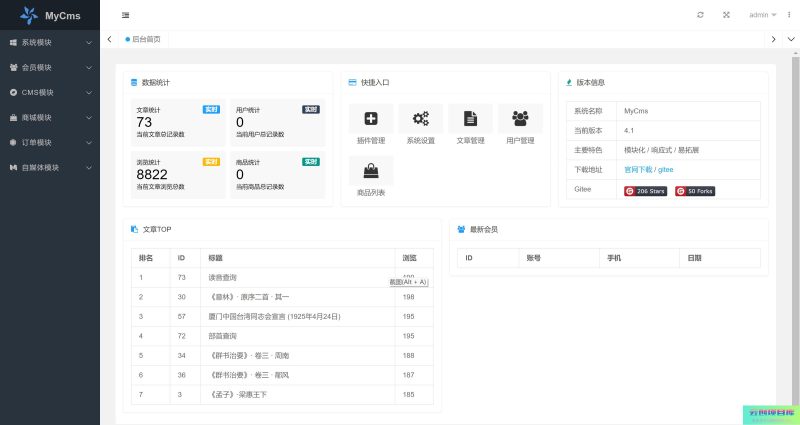
Task: Open the tab options down-chevron
Action: 791,39
